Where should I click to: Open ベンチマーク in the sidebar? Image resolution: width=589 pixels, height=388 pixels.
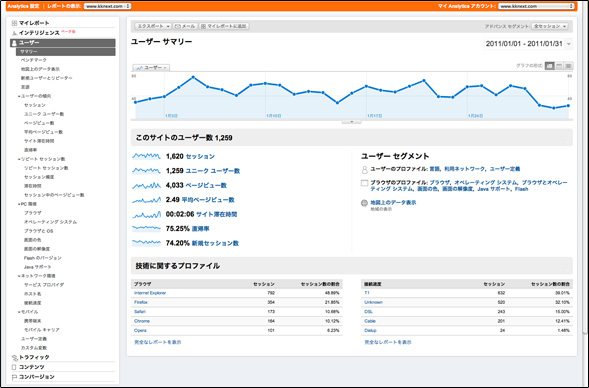(x=34, y=60)
